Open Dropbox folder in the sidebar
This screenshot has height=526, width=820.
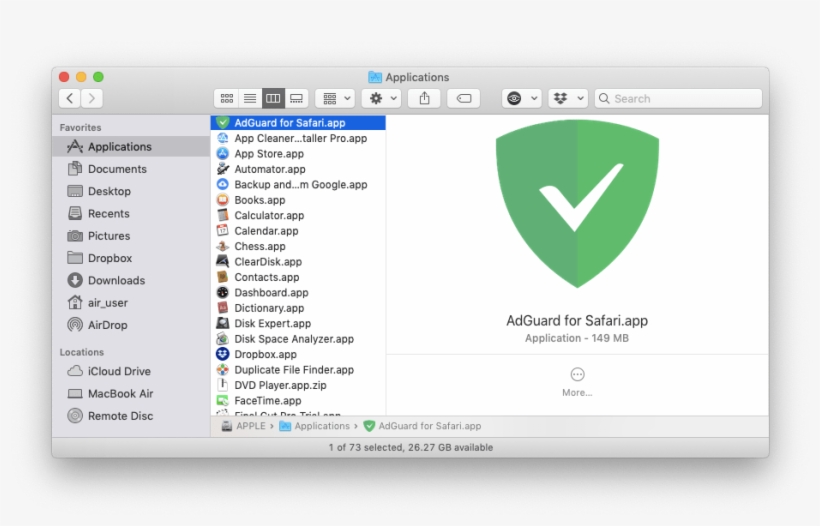131,258
